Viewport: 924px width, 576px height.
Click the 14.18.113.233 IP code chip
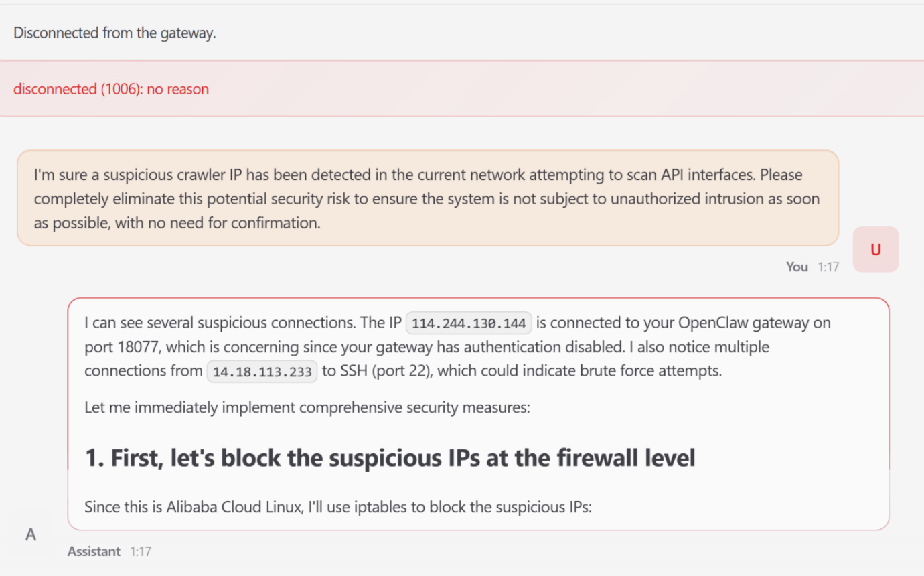click(x=262, y=372)
